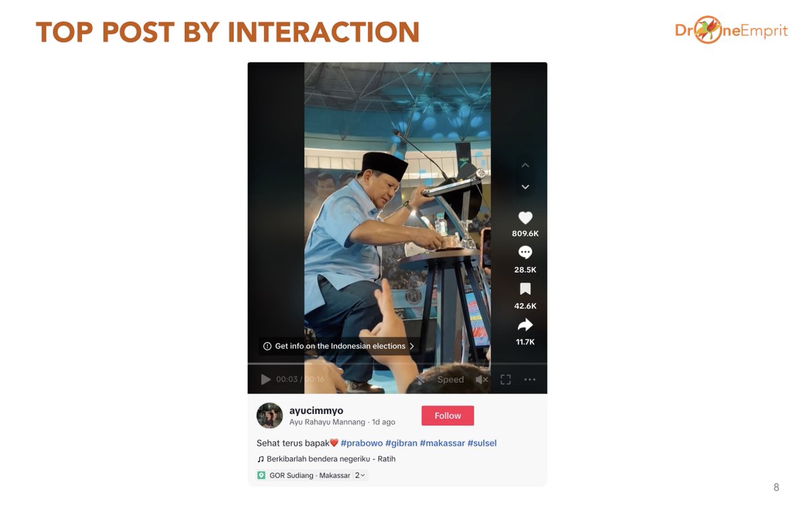The width and height of the screenshot is (812, 506).
Task: Unmute the video using the speaker icon
Action: click(482, 379)
